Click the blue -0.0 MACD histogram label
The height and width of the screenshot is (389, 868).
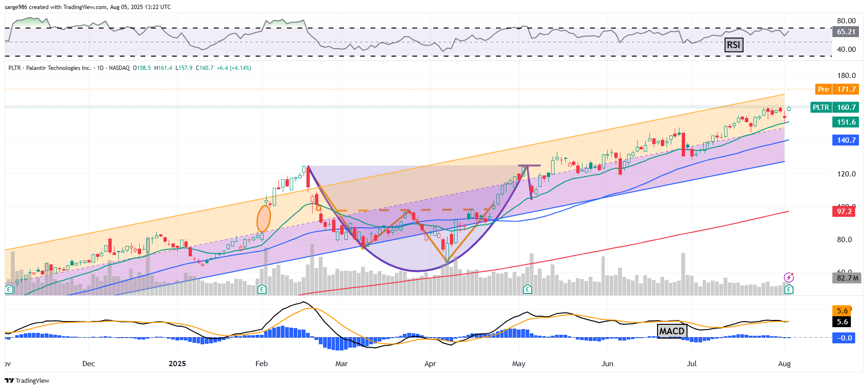tap(846, 338)
